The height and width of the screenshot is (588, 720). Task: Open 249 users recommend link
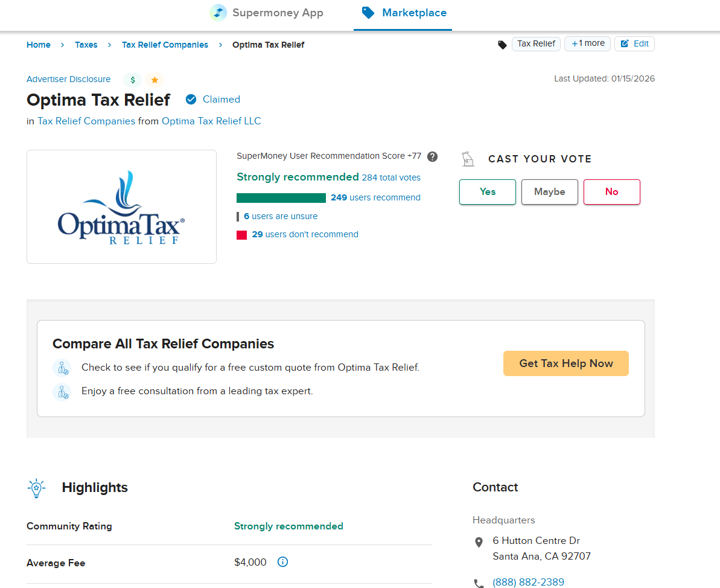pos(375,197)
